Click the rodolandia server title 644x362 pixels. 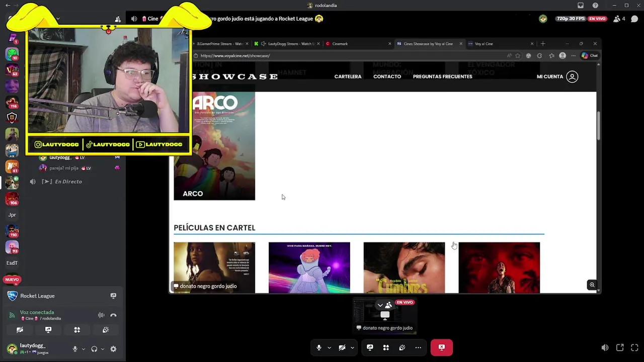click(x=322, y=6)
